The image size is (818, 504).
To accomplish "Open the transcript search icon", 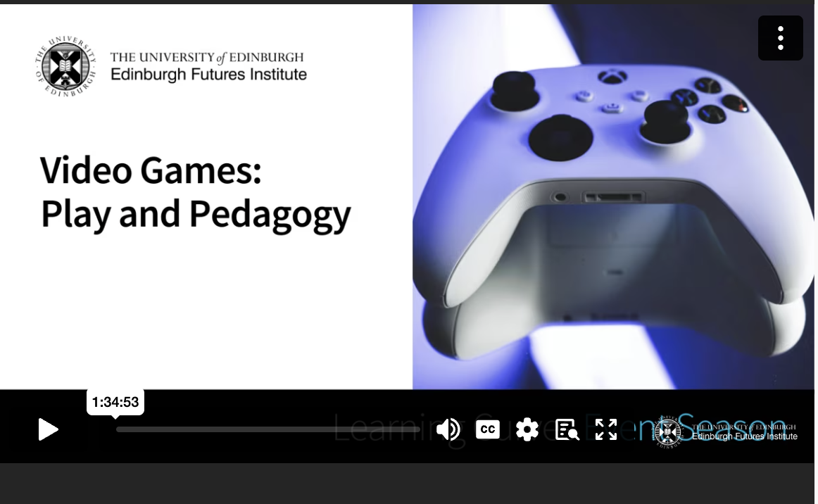I will (x=567, y=429).
